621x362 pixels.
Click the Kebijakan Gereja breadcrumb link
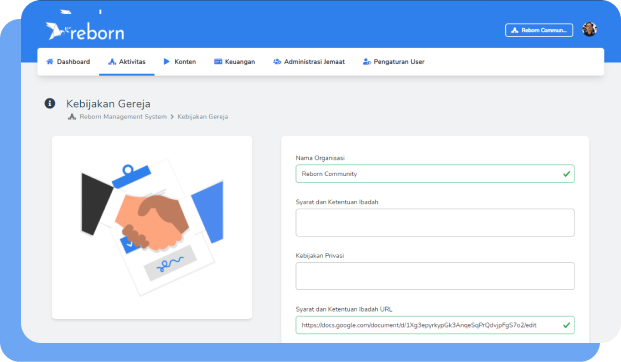203,117
